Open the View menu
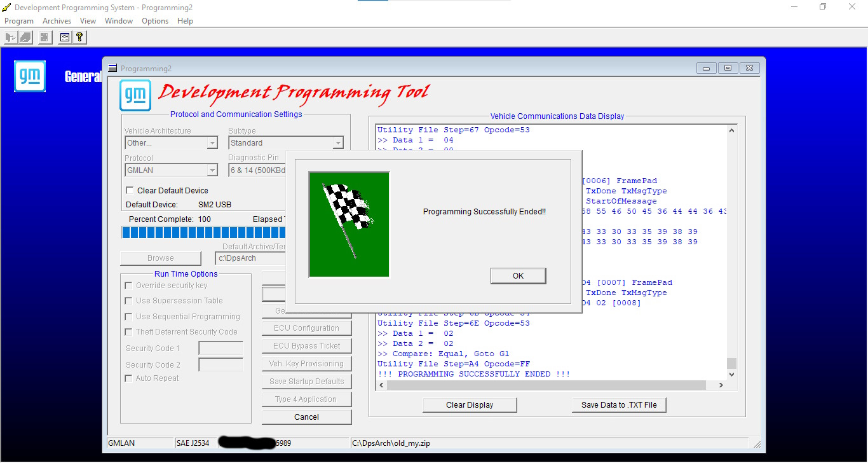The width and height of the screenshot is (868, 463). (x=88, y=21)
